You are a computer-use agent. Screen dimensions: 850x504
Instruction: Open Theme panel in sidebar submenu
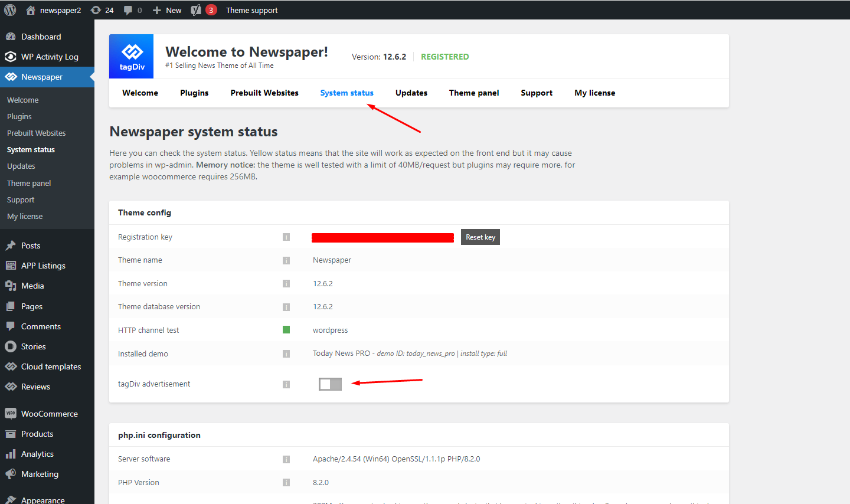29,183
